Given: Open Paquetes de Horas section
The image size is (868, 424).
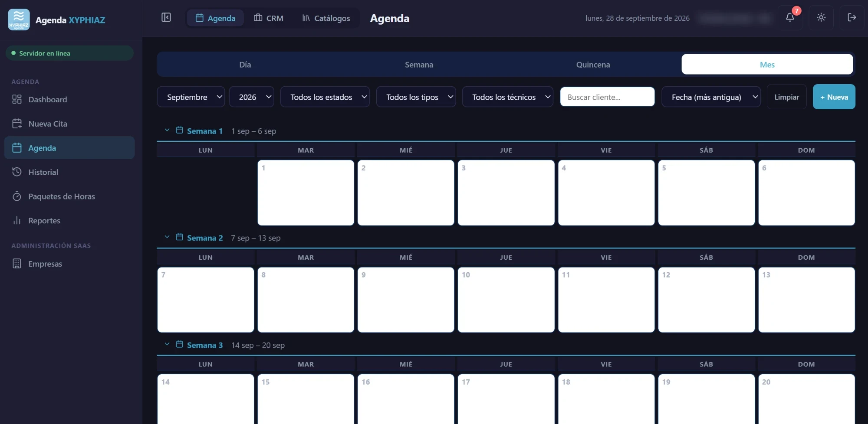Looking at the screenshot, I should 69,196.
